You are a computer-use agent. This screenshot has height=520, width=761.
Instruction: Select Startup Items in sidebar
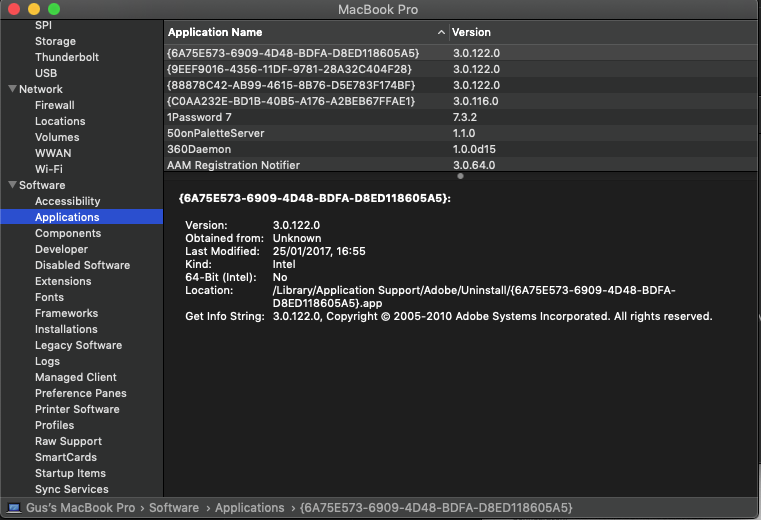point(70,474)
